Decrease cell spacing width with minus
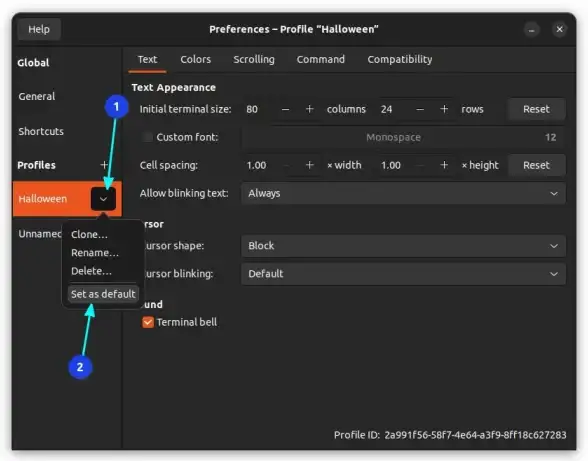Screen dimensions: 588x461 click(x=286, y=165)
